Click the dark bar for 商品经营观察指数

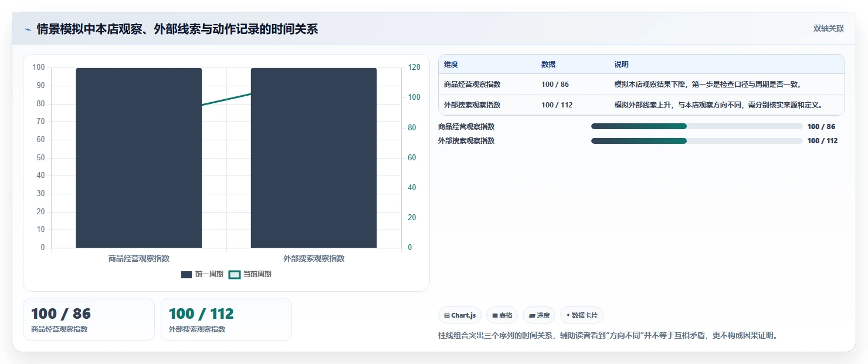139,158
